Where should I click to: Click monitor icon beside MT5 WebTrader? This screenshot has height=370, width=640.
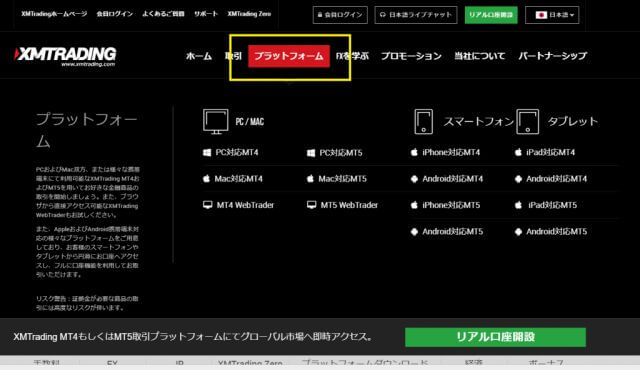[311, 205]
